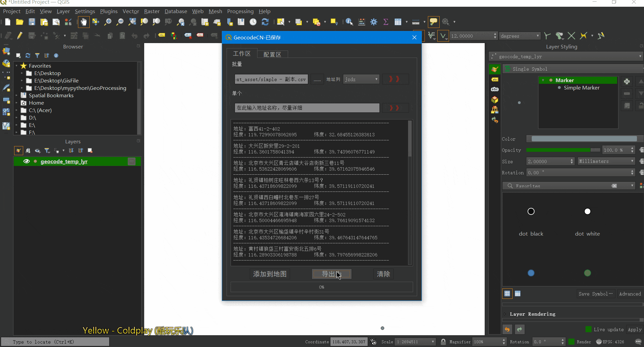The width and height of the screenshot is (644, 347).
Task: Expand the Layer Rendering section
Action: (505, 314)
